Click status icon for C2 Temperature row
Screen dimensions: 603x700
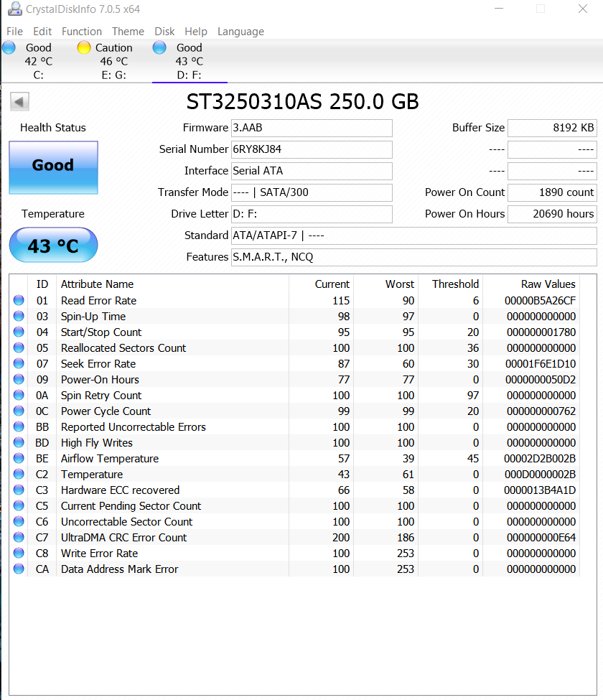[19, 474]
